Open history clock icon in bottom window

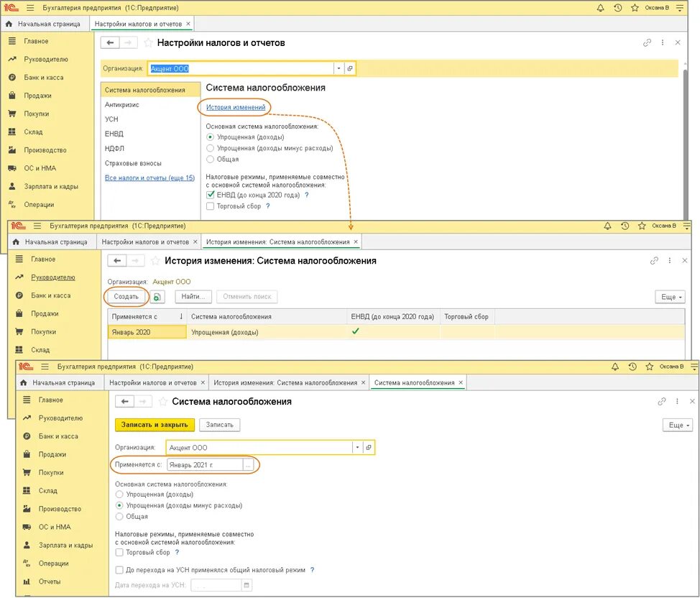point(632,367)
